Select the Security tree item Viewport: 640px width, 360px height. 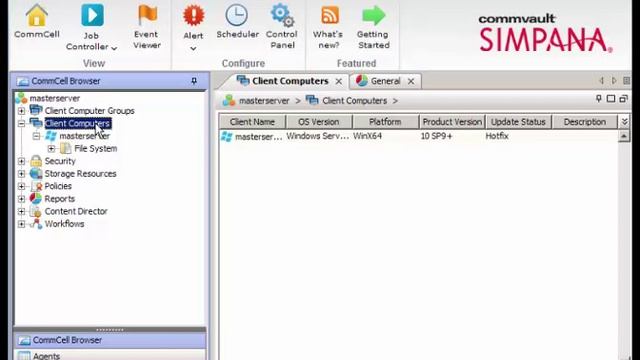pos(60,161)
